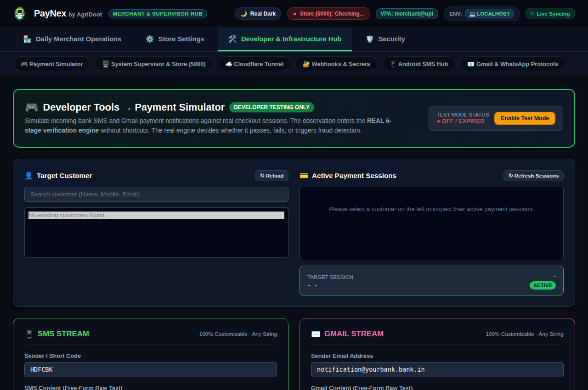Screen dimensions: 588x390
Task: Open the Cloudflare Tunnel section
Action: tap(254, 64)
